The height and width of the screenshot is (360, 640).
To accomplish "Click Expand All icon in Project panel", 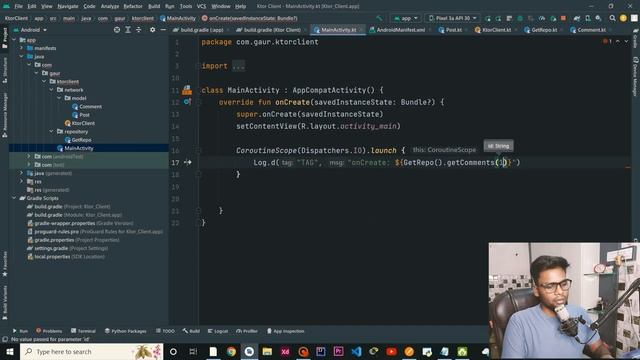I will [x=128, y=30].
